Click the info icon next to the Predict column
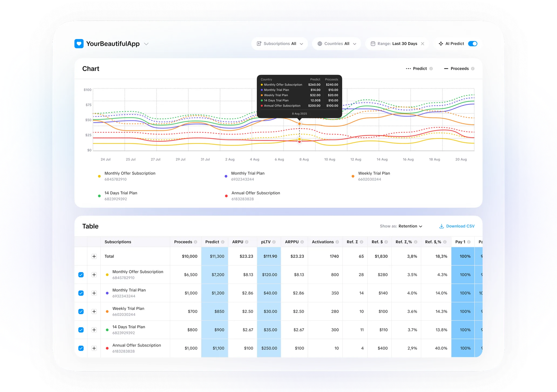 [x=223, y=242]
